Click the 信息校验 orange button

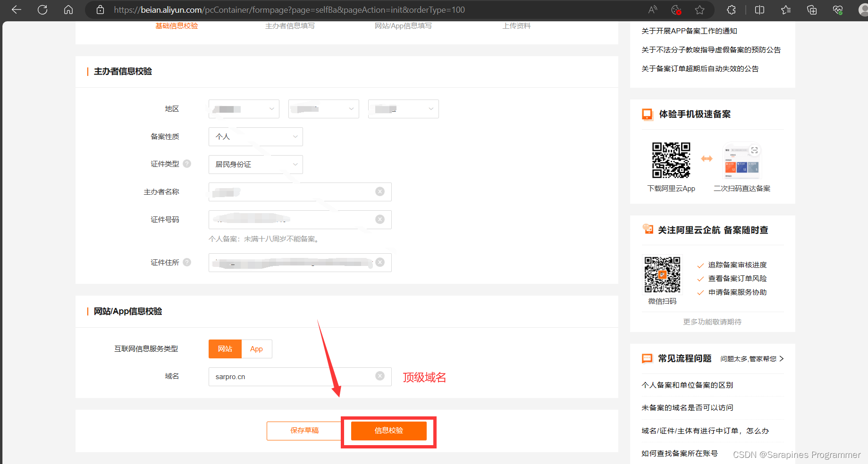pyautogui.click(x=388, y=431)
